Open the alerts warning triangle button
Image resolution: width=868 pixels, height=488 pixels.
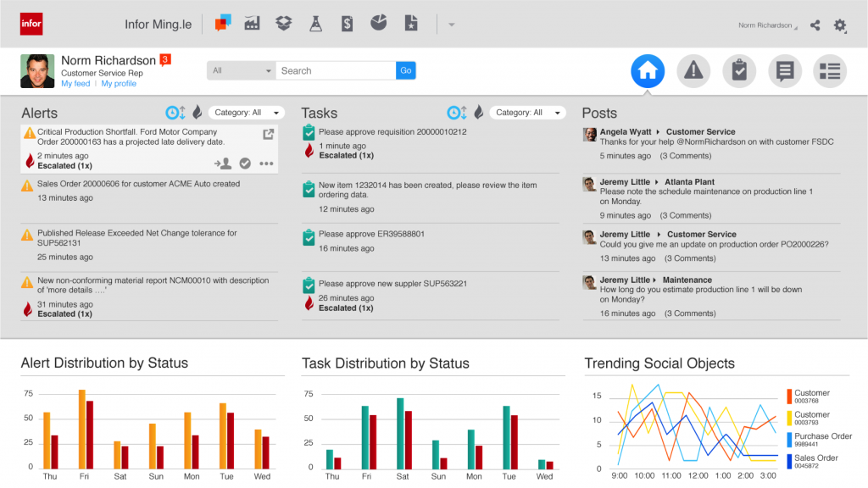pyautogui.click(x=693, y=71)
